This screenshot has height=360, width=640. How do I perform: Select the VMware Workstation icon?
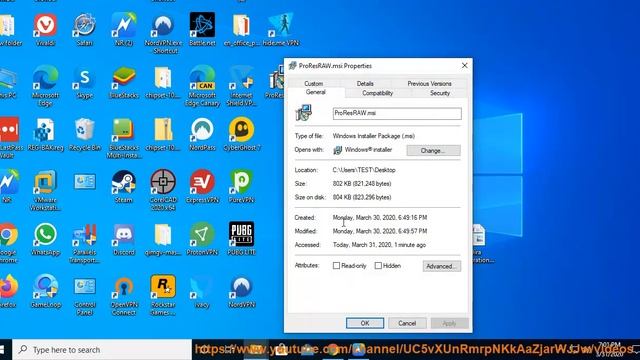coord(45,191)
